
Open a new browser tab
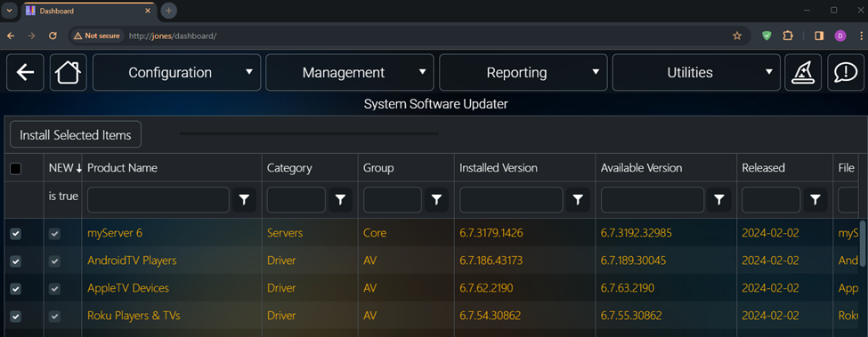169,11
